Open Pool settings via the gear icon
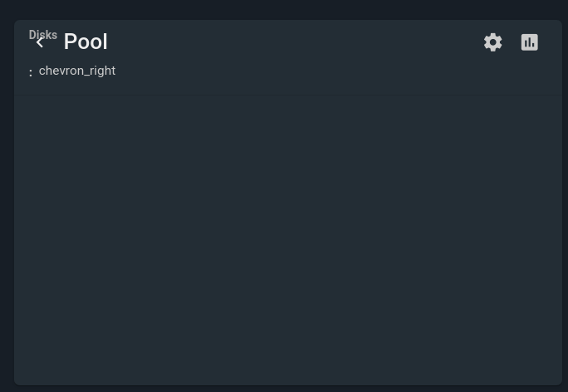Screen dimensions: 568x392 click(x=493, y=42)
